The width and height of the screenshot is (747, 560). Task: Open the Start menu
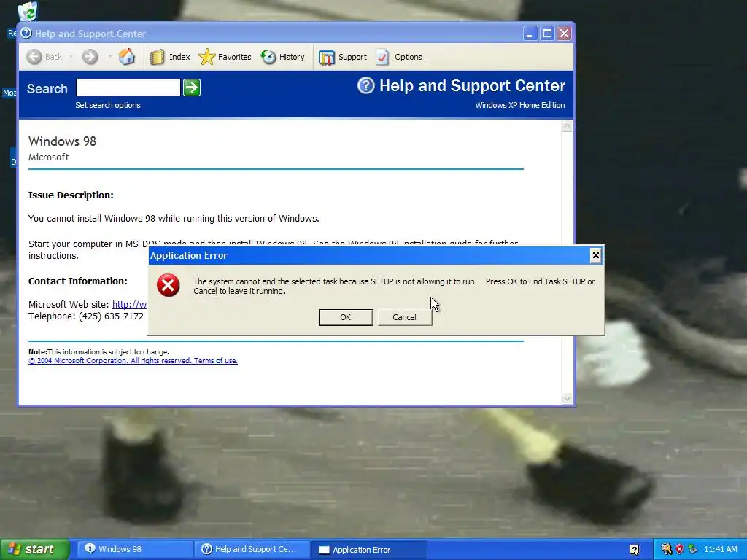pyautogui.click(x=35, y=550)
